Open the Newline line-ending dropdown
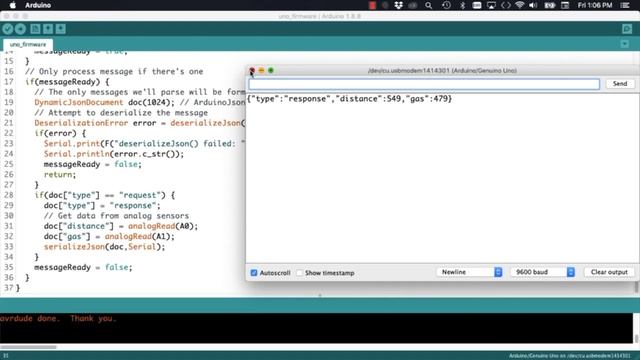 pyautogui.click(x=469, y=272)
